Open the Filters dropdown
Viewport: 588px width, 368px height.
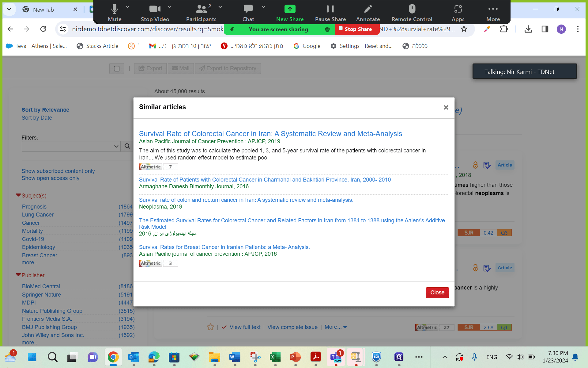(x=71, y=146)
